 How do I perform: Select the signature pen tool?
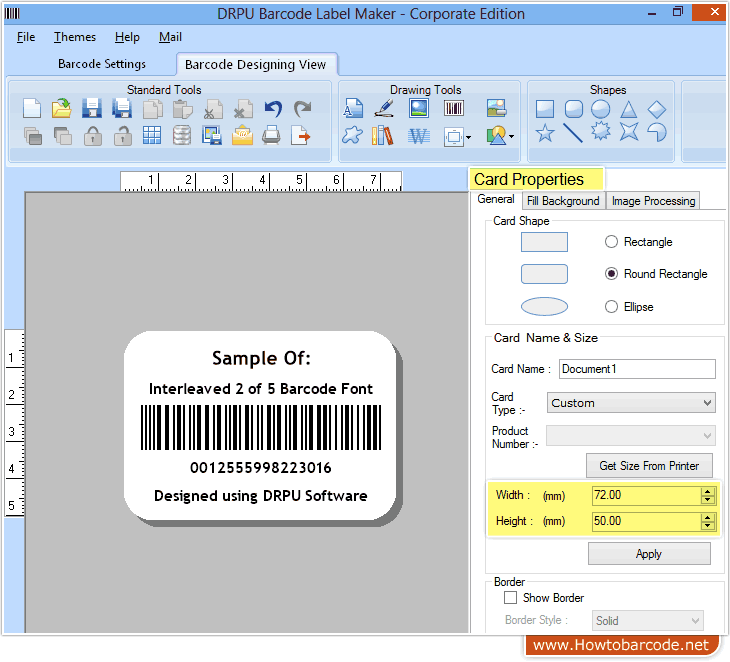(x=385, y=108)
